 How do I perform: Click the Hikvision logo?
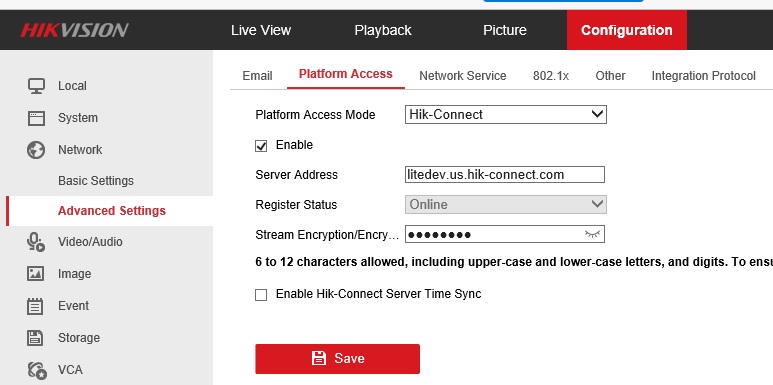click(74, 30)
